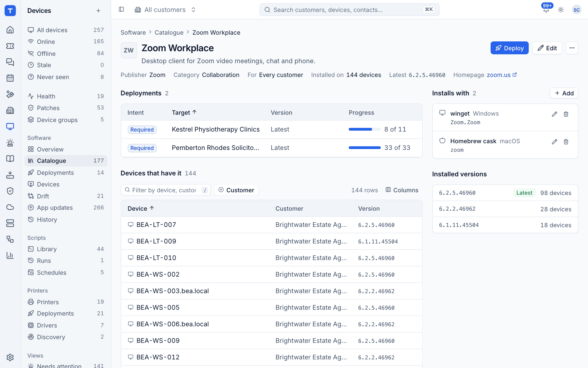Viewport: 588px width, 368px height.
Task: Select installed version 6.1.11.45504
Action: tap(505, 225)
